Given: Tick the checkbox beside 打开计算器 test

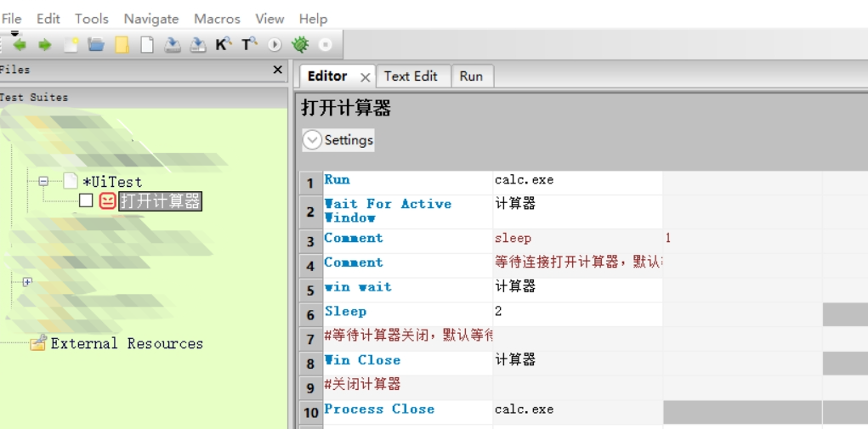Looking at the screenshot, I should [x=86, y=200].
